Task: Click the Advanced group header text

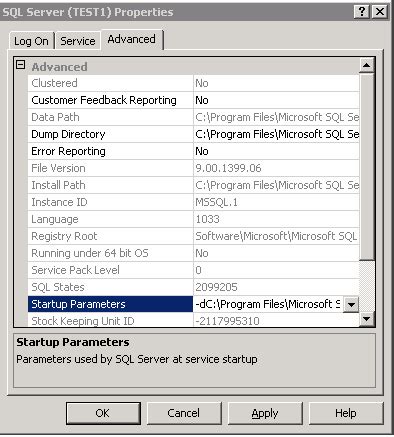Action: pos(59,67)
